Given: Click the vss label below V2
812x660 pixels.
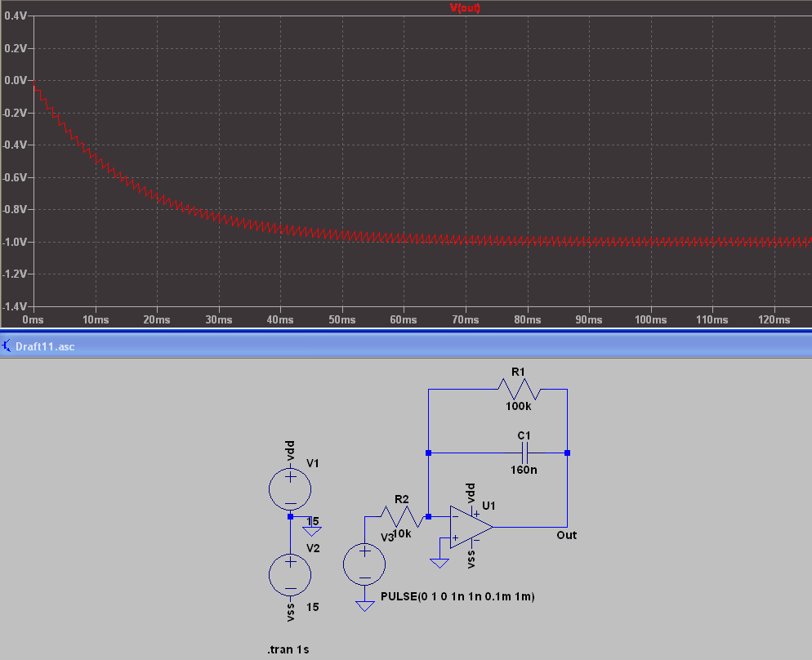Looking at the screenshot, I should [290, 613].
